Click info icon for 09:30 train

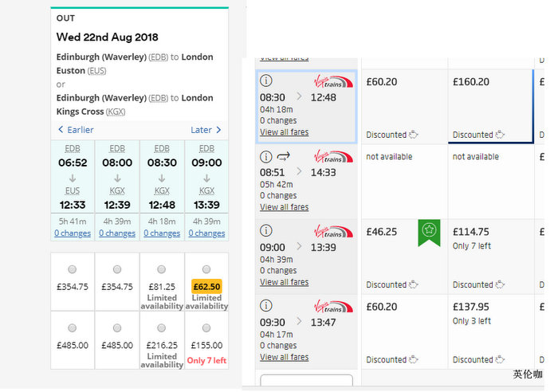click(266, 306)
